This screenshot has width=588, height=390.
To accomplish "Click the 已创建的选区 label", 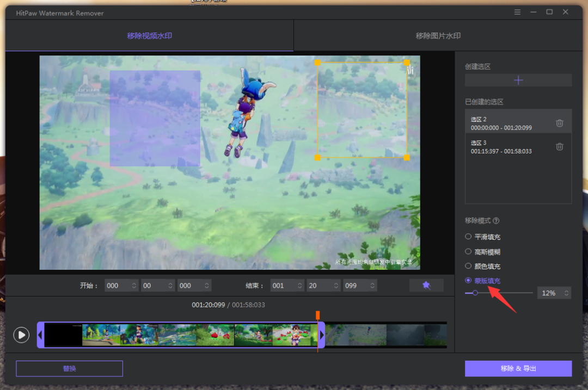I will (484, 102).
